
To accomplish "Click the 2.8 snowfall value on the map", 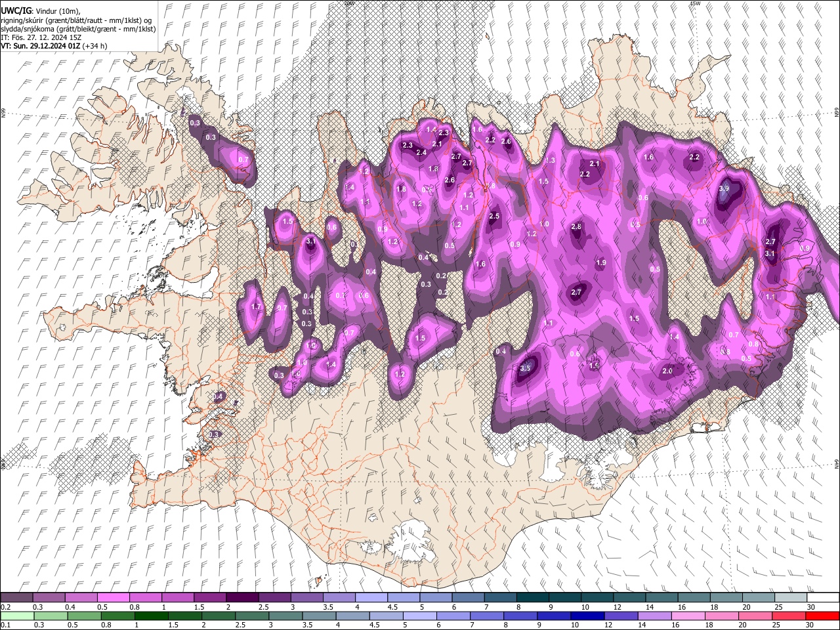I will [576, 226].
